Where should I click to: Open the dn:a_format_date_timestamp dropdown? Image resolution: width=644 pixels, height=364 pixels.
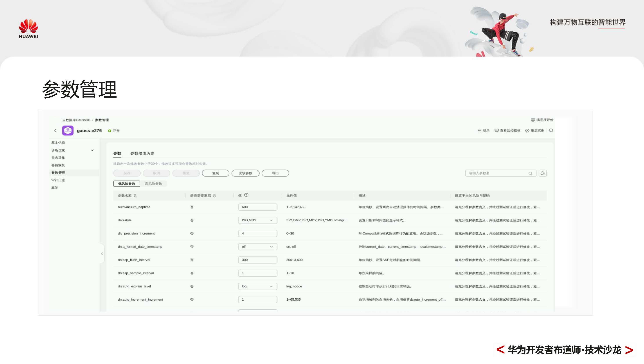[x=272, y=247]
